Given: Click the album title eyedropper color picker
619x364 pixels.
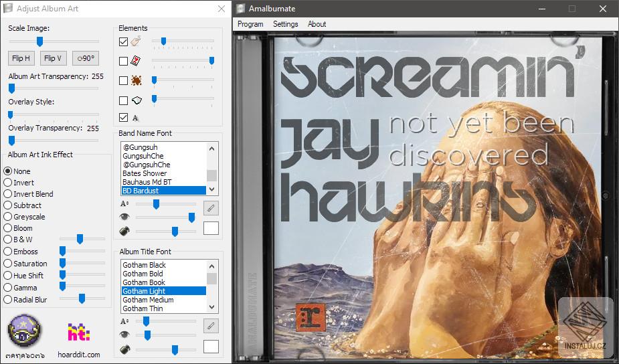Looking at the screenshot, I should pyautogui.click(x=211, y=326).
